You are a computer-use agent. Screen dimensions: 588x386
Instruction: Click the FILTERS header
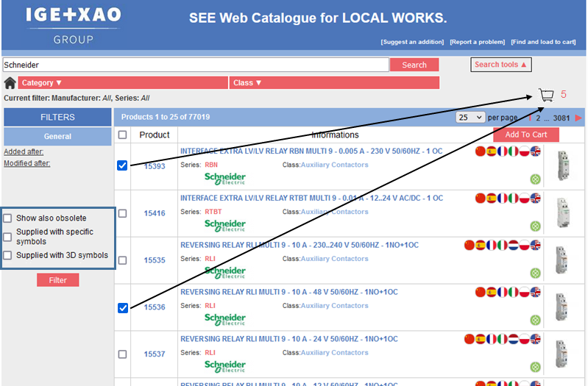pyautogui.click(x=57, y=118)
